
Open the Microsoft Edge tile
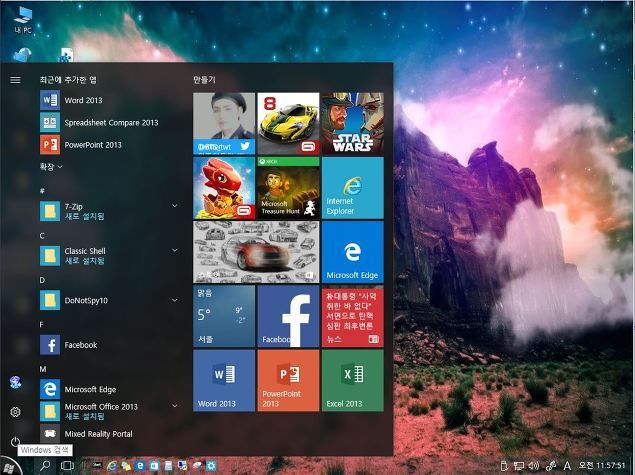pyautogui.click(x=353, y=252)
